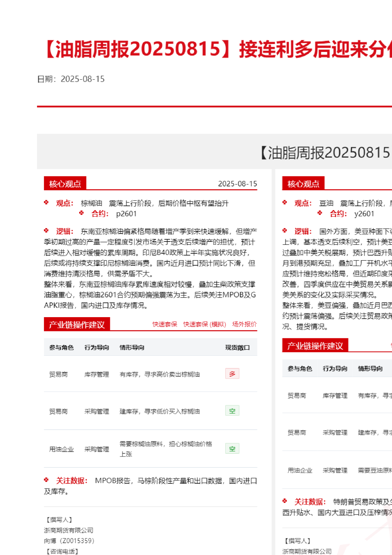This screenshot has width=392, height=555.
Task: Click the bullet icon before 关注数据: MPOB报告
Action: [x=46, y=480]
